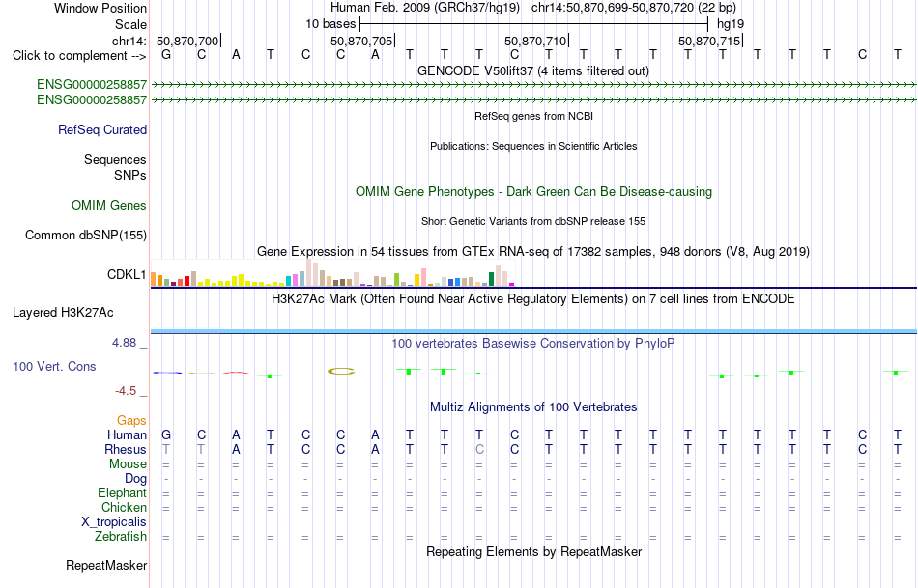This screenshot has width=918, height=588.
Task: Click the Gaps label in Multiz track
Action: click(x=131, y=421)
